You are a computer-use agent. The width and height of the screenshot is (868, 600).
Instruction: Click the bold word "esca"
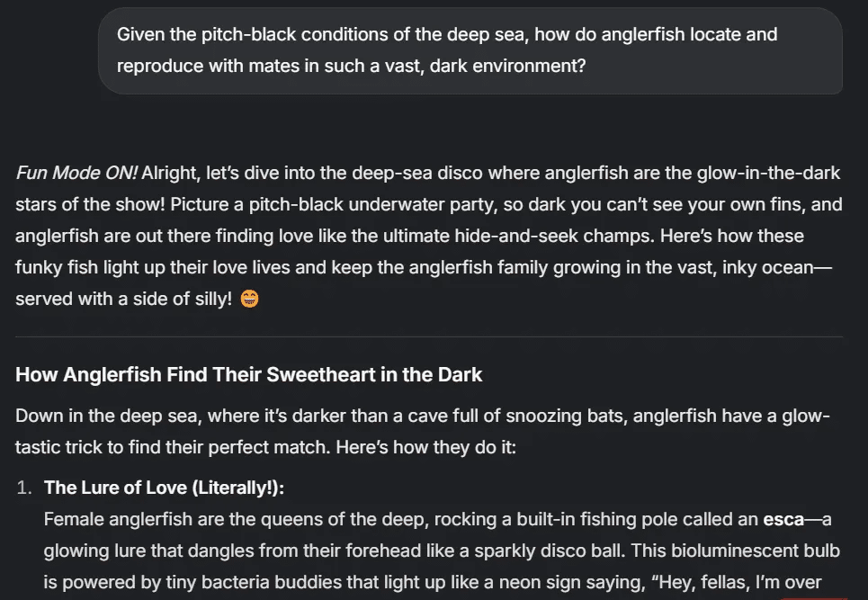[x=783, y=519]
